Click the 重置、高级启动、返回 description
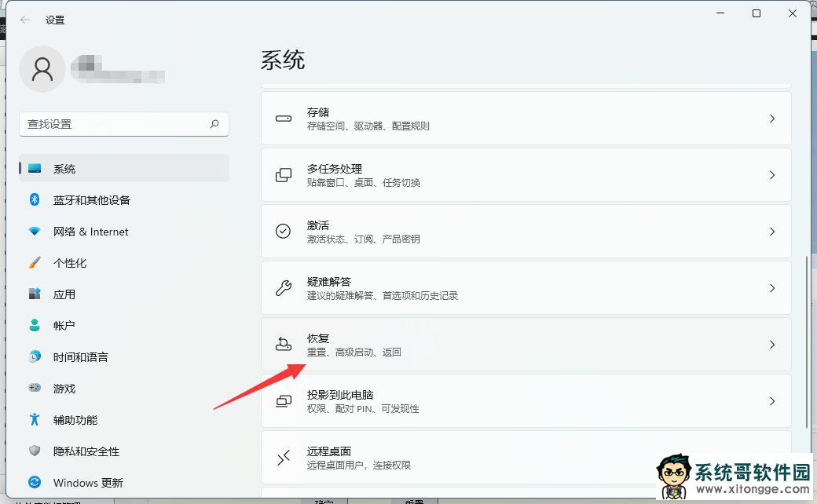The image size is (817, 504). coord(354,352)
